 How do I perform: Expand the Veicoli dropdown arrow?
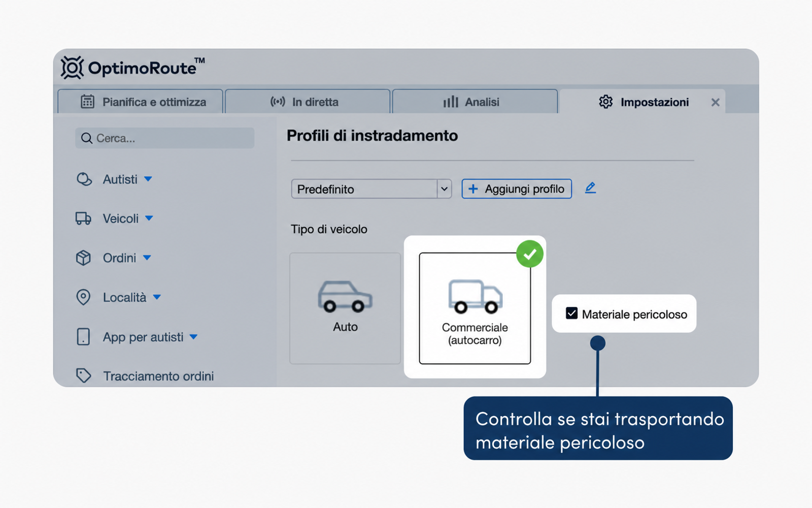pyautogui.click(x=149, y=218)
